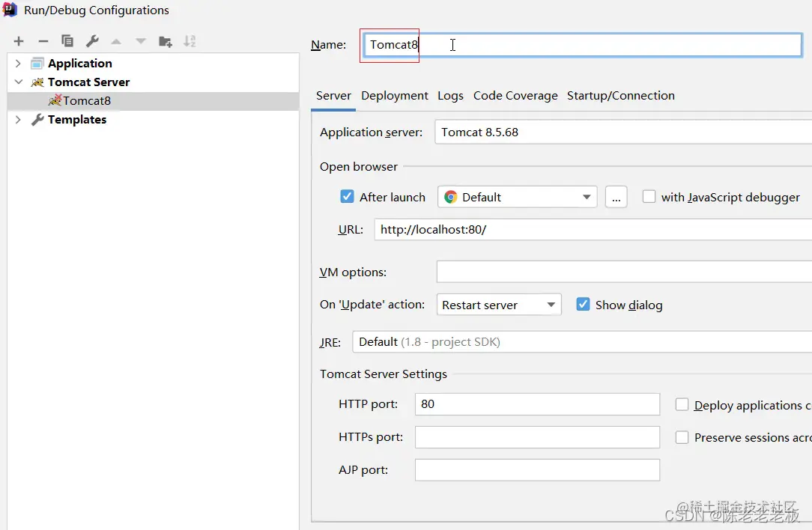Click the HTTP port field showing 80

(x=538, y=404)
